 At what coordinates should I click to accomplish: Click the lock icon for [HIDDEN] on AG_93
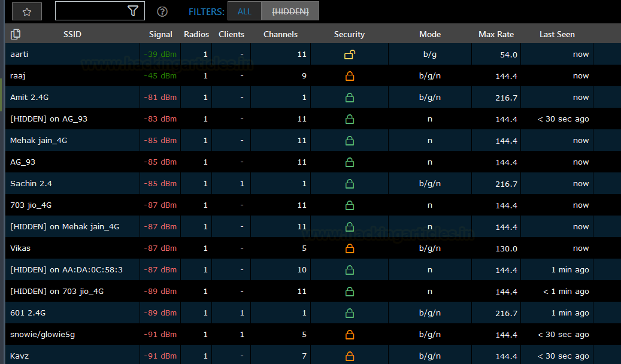point(350,119)
